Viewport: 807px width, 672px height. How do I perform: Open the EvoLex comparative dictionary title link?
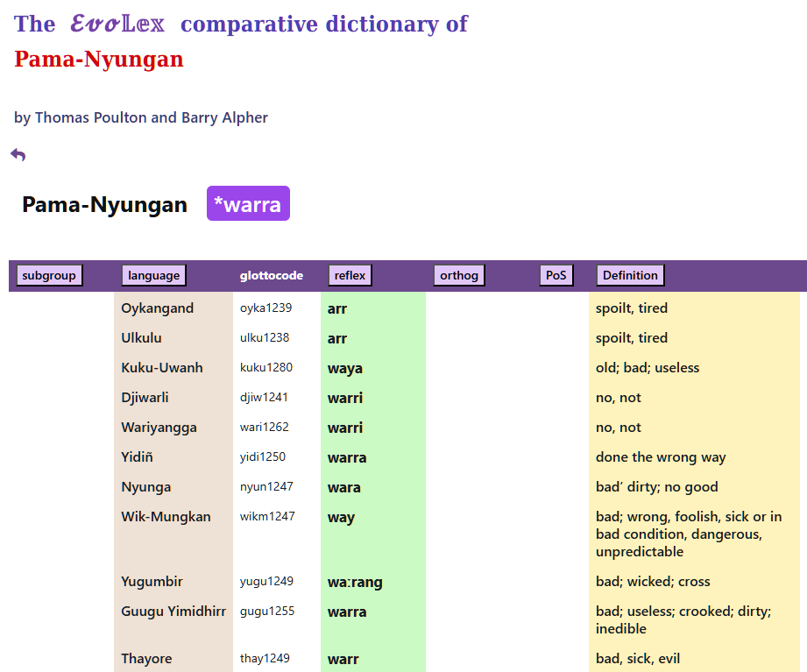[x=241, y=24]
